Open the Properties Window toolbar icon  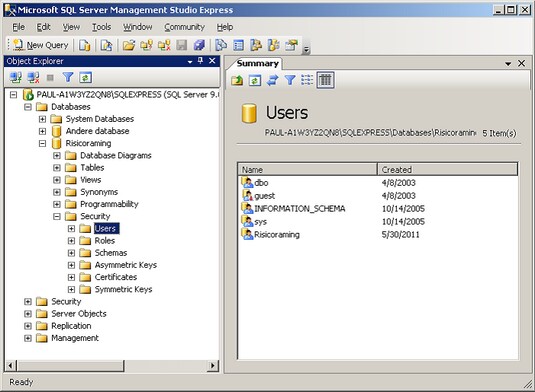click(291, 45)
